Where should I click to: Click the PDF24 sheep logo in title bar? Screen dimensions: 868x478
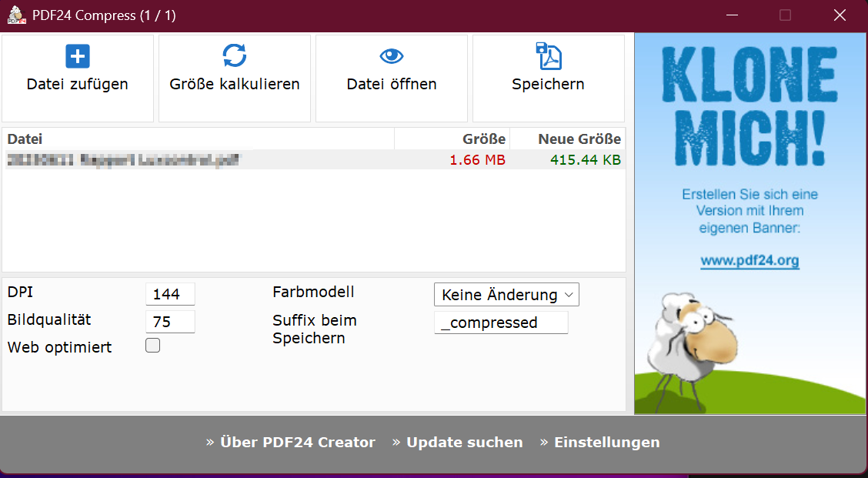click(17, 15)
